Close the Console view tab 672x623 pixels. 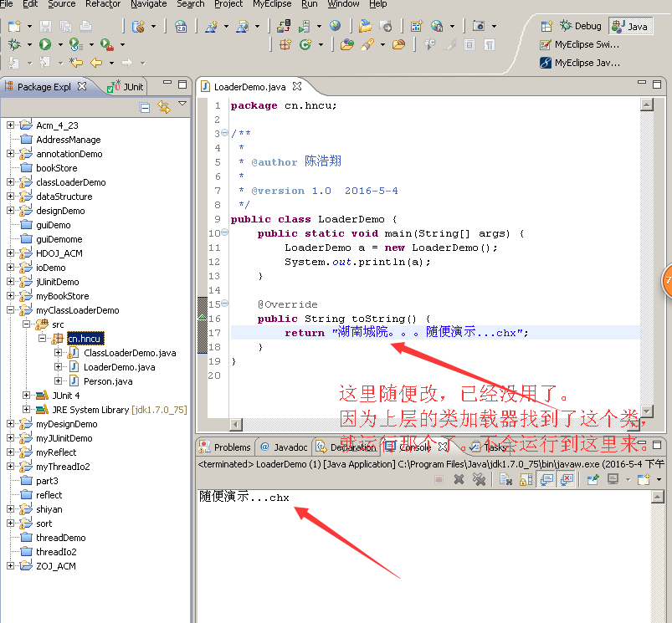click(x=444, y=447)
